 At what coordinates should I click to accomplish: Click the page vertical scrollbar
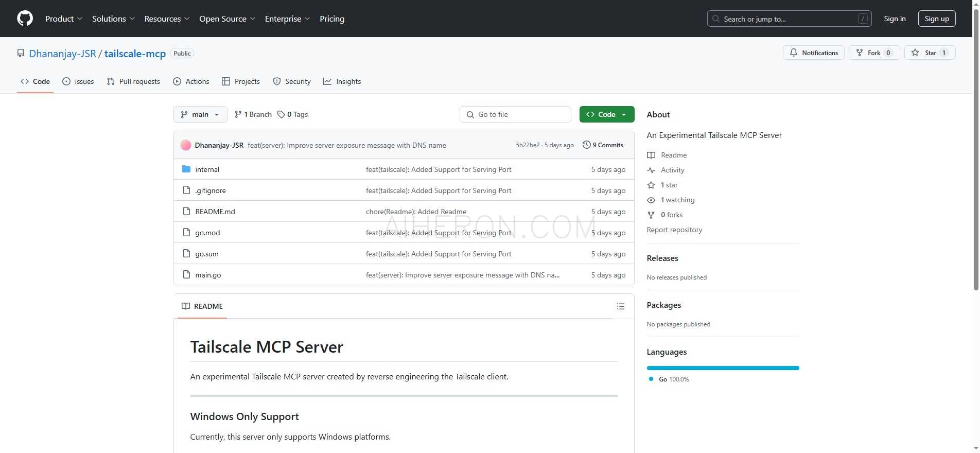(976, 149)
